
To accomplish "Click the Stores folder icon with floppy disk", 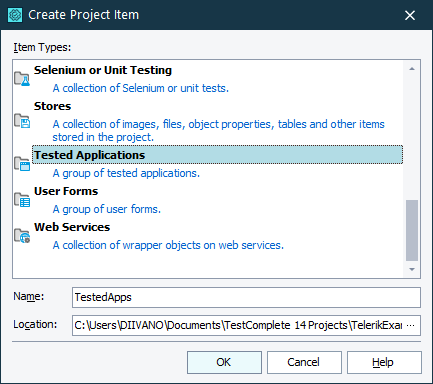I will (22, 121).
